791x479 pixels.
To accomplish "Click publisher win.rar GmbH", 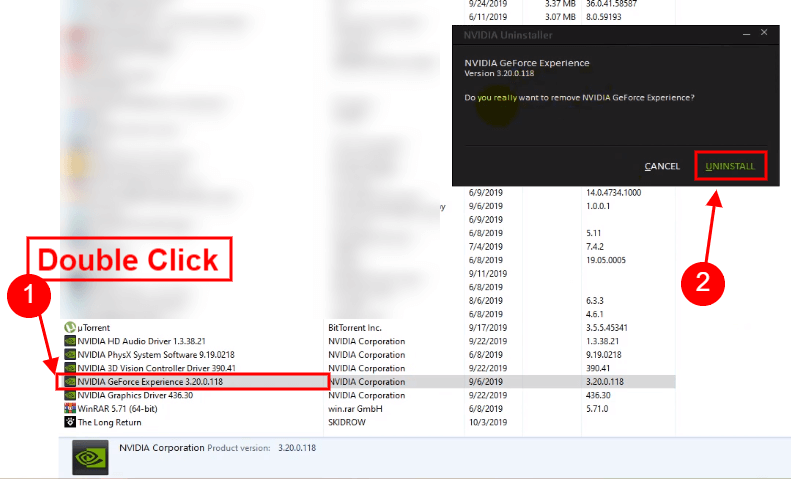I will tap(355, 409).
